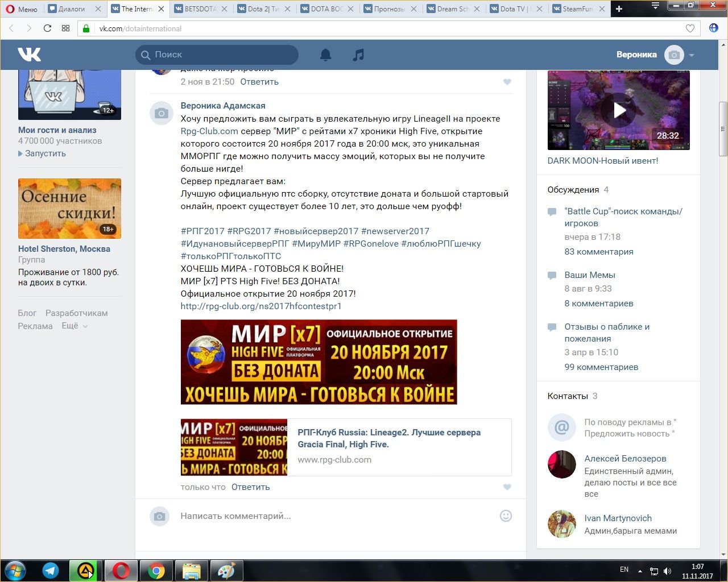Expand the profile dropdown arrow next to Вероника
Image resolution: width=728 pixels, height=582 pixels.
(692, 55)
